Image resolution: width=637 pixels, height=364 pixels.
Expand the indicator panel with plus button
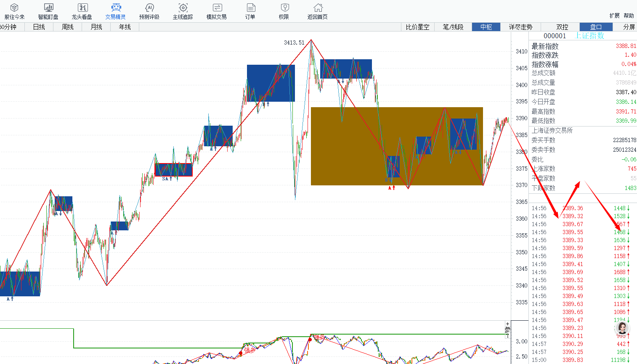(507, 324)
